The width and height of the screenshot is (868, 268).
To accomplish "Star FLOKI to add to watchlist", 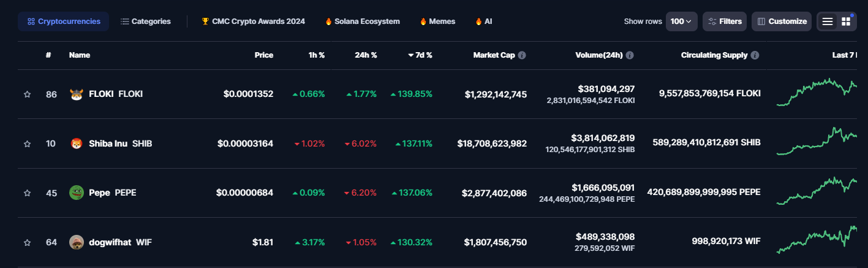I will tap(27, 94).
